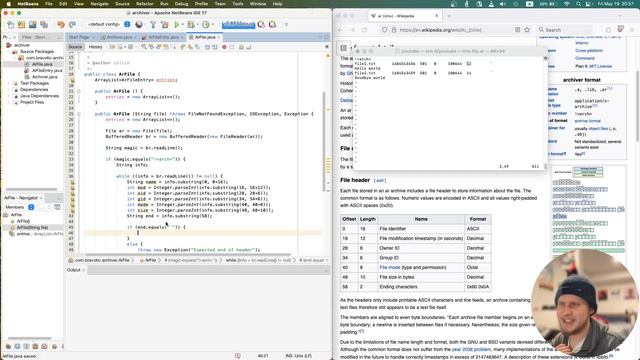Screen dimensions: 640x360
Task: Collapse code fold at line 25
Action: [79, 114]
